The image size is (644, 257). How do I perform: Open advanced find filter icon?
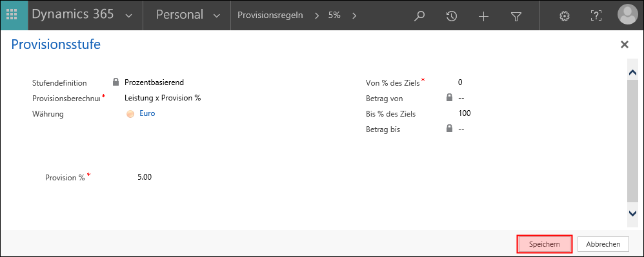click(516, 16)
